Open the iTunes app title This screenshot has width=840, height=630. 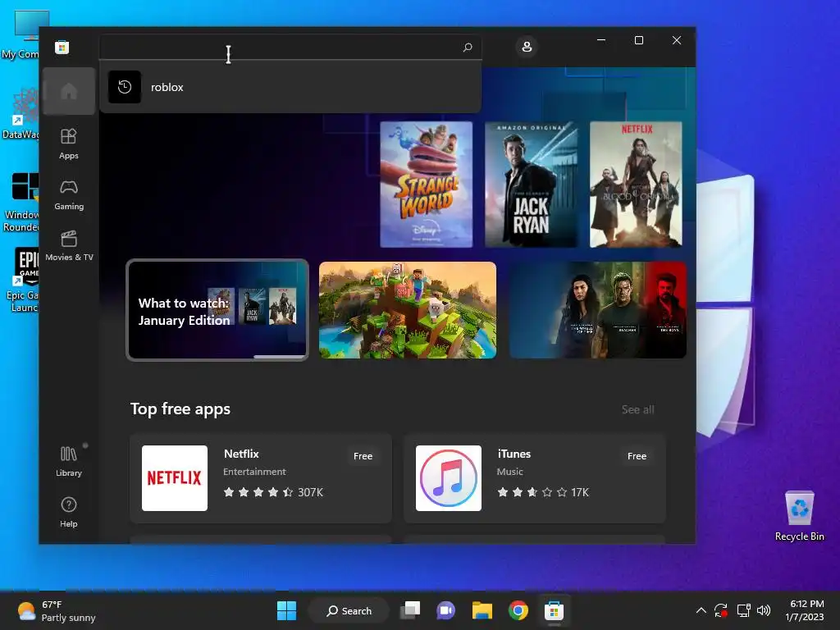pyautogui.click(x=514, y=454)
